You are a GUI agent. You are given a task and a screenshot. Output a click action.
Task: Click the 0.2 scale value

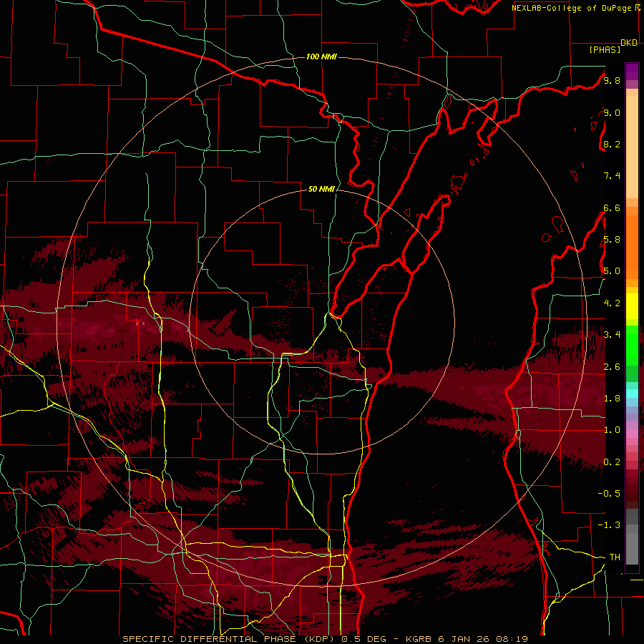point(612,462)
